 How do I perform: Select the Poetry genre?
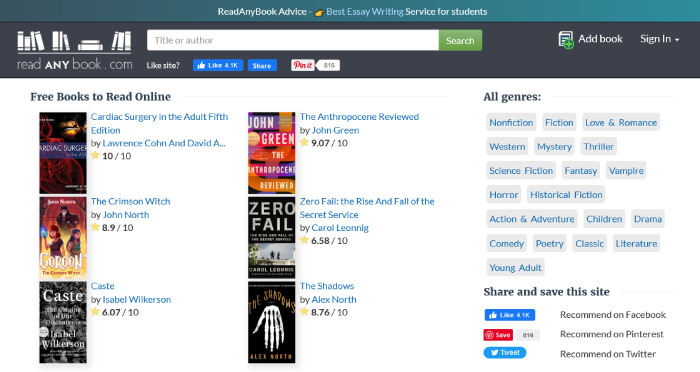click(550, 243)
